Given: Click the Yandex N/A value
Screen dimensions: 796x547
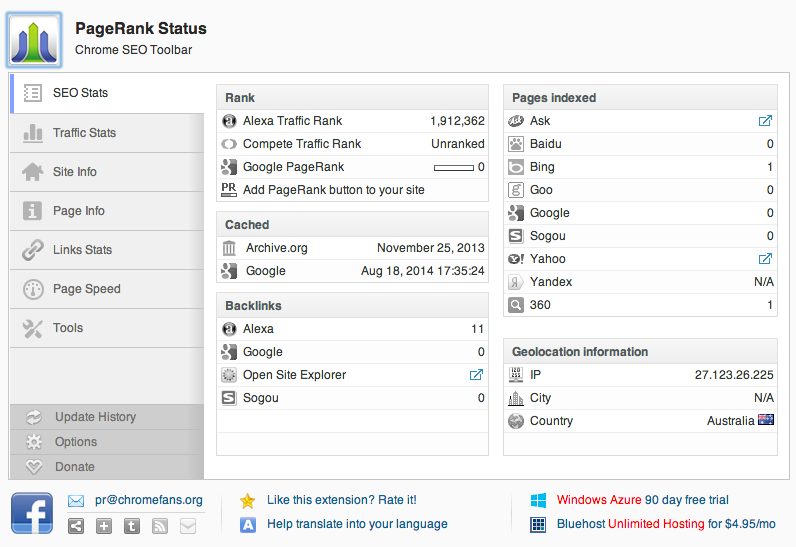Looking at the screenshot, I should point(764,282).
